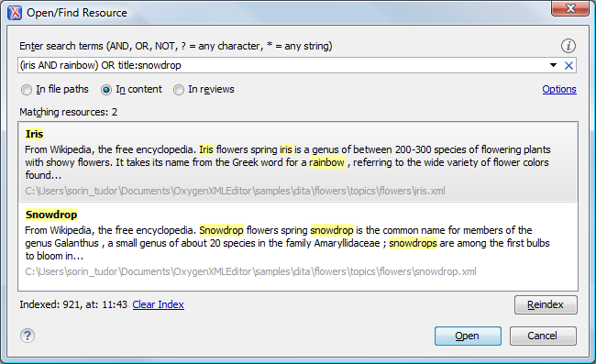Image resolution: width=596 pixels, height=364 pixels.
Task: Click inside the search terms input field
Action: [283, 65]
